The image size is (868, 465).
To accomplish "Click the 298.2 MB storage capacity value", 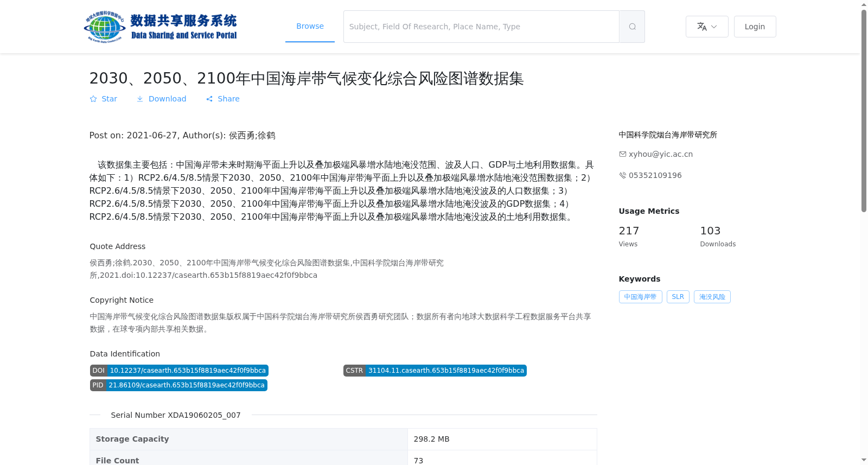I will (x=431, y=439).
